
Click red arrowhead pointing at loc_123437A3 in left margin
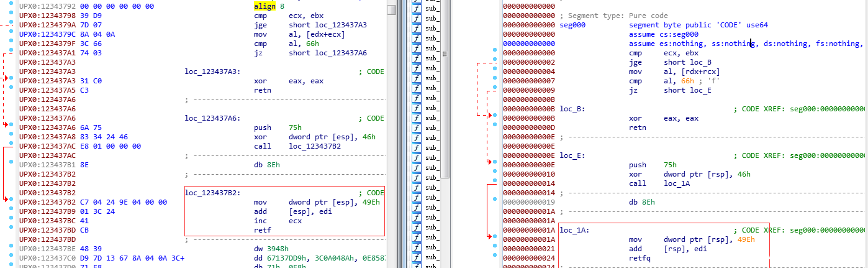(x=7, y=78)
